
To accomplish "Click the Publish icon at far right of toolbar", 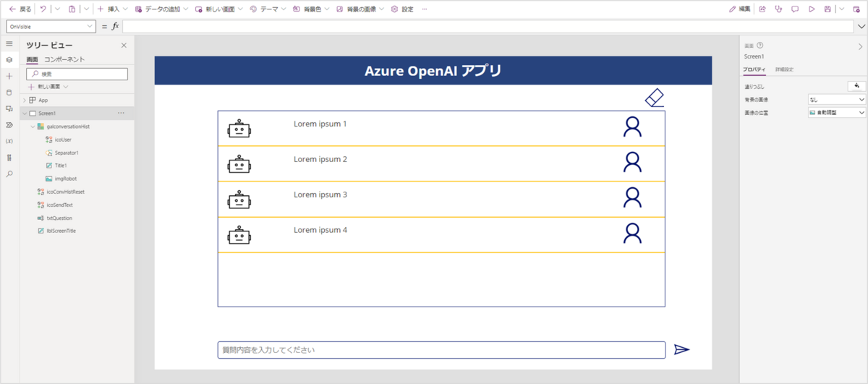I will pos(858,9).
